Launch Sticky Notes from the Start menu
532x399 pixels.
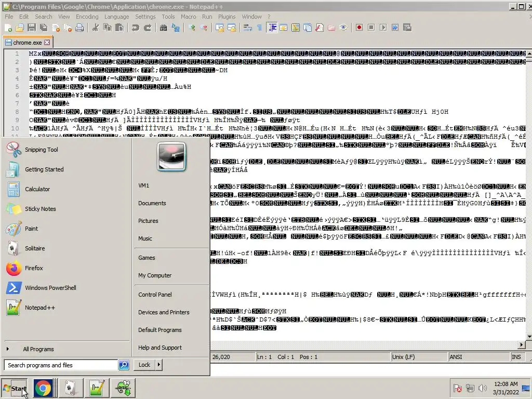tap(41, 209)
